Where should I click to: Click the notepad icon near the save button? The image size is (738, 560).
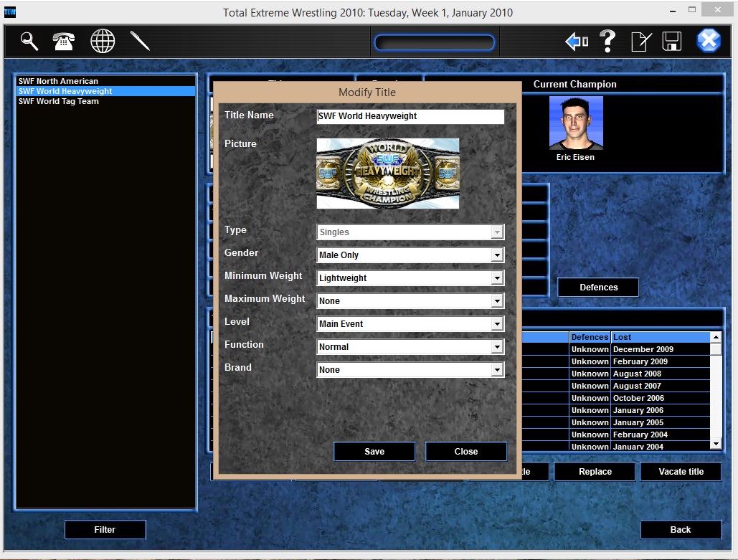click(x=640, y=41)
